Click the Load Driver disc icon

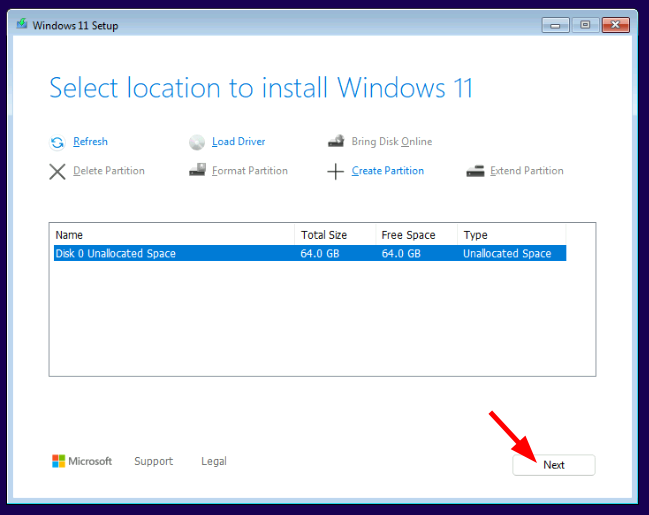(197, 142)
